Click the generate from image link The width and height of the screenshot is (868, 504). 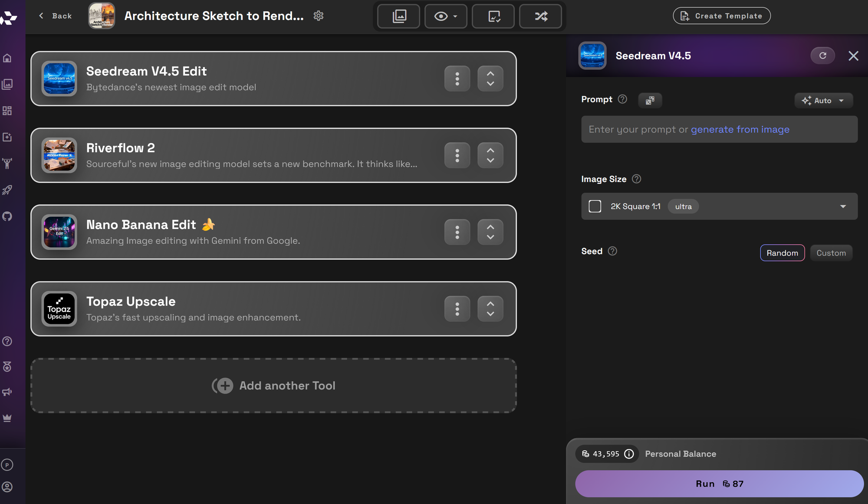point(740,129)
